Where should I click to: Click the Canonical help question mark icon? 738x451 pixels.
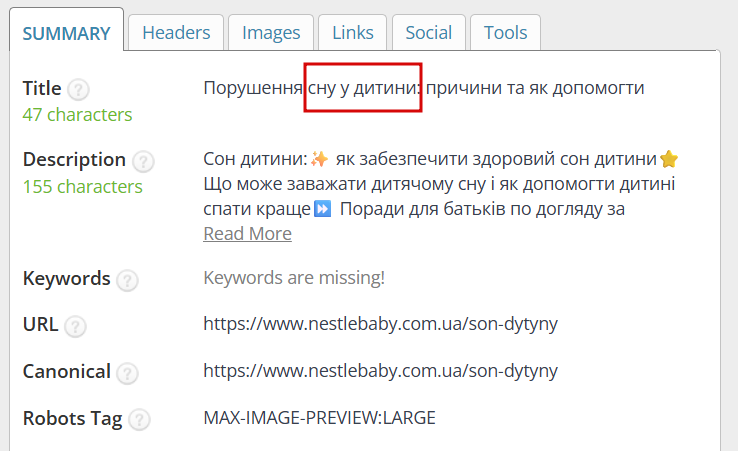pyautogui.click(x=127, y=373)
